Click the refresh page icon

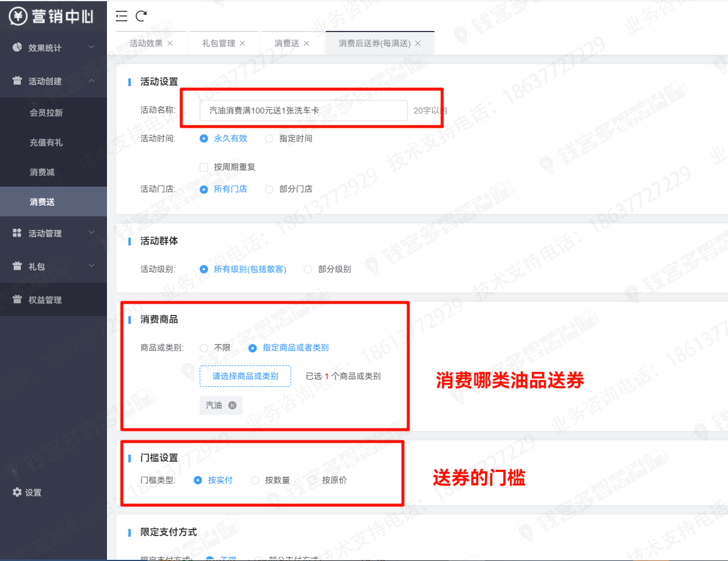click(x=141, y=16)
